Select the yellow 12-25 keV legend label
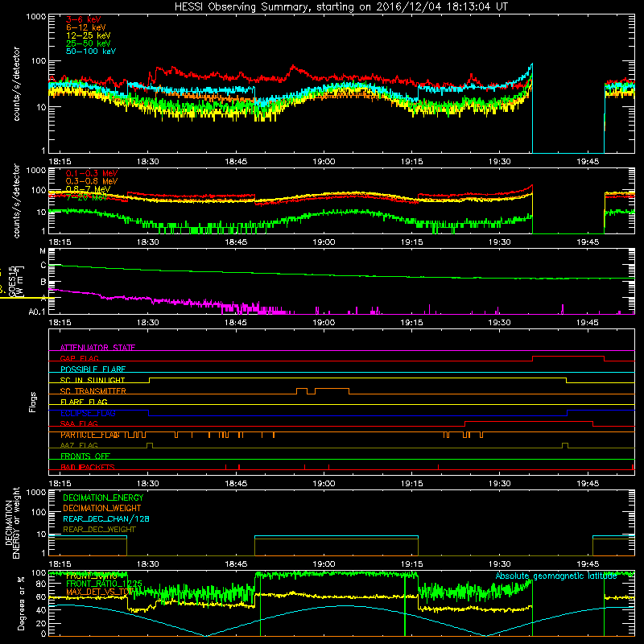Image resolution: width=644 pixels, height=644 pixels. coord(88,35)
